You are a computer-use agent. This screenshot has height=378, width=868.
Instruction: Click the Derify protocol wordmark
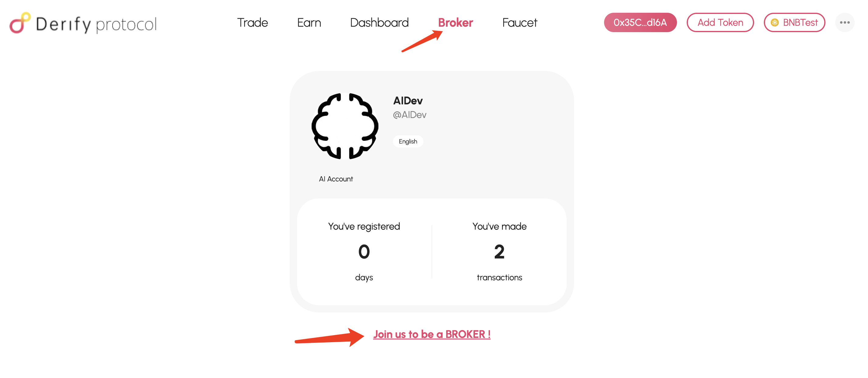click(96, 24)
